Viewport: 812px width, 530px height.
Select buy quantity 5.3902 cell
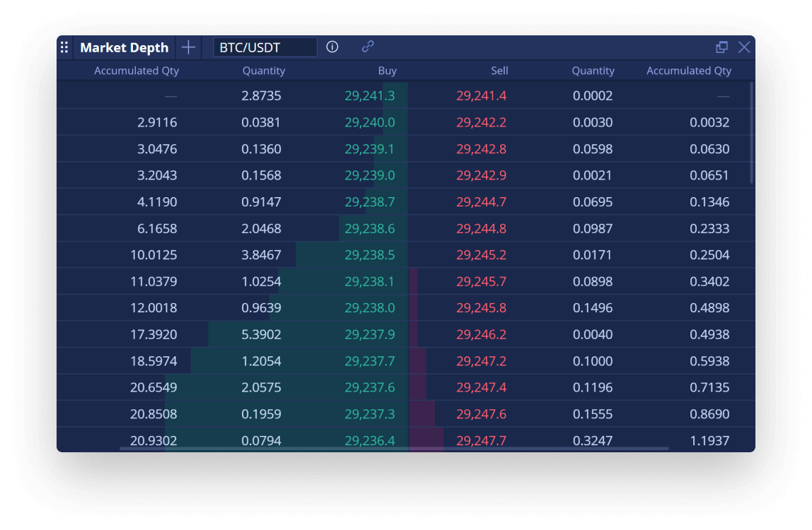coord(261,335)
